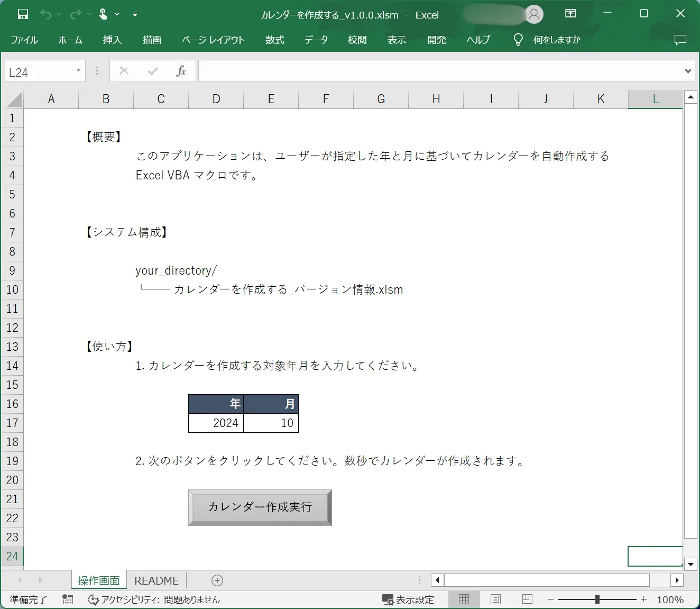The image size is (700, 609).
Task: Click the Insert Function fx icon
Action: [x=181, y=71]
